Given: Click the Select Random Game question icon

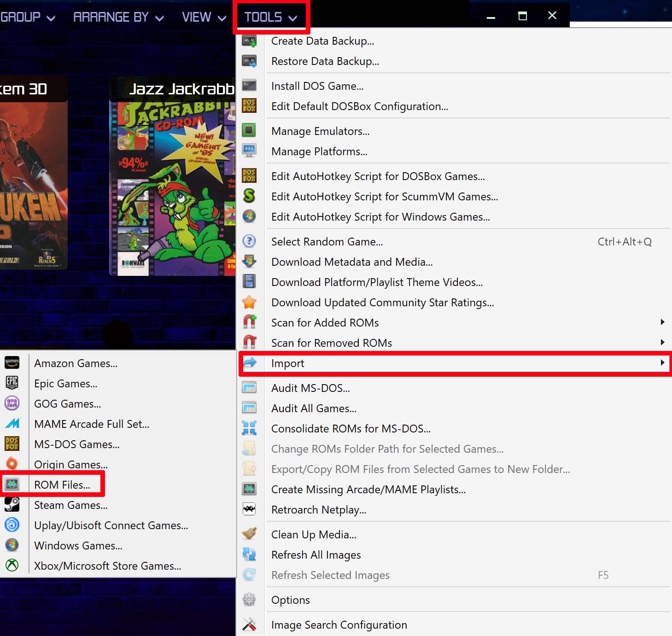Looking at the screenshot, I should tap(249, 241).
